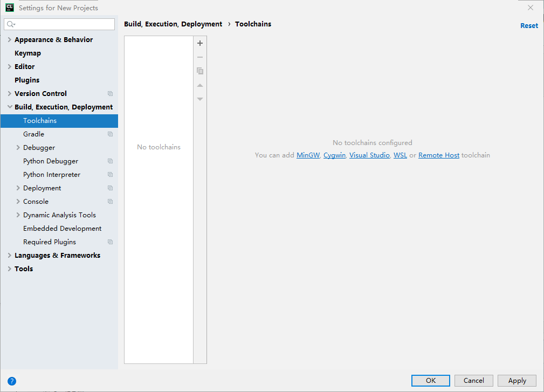Viewport: 544px width, 392px height.
Task: Click the Reset link
Action: [529, 26]
